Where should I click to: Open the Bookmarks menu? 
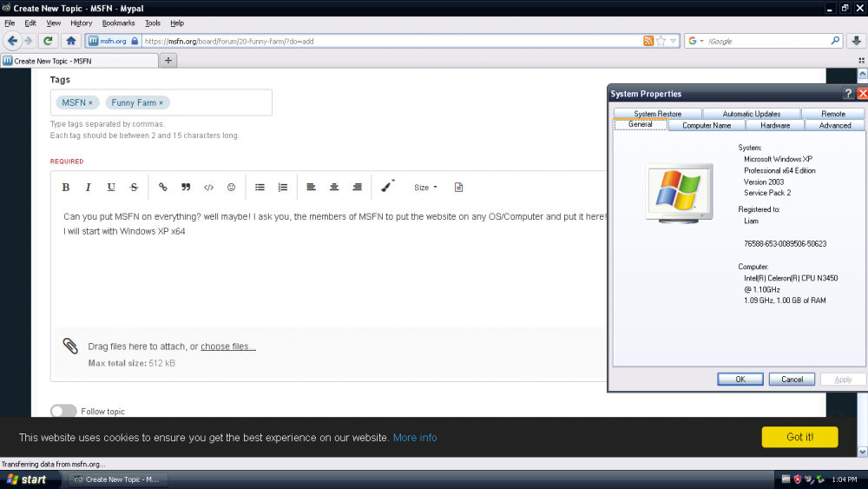click(118, 23)
